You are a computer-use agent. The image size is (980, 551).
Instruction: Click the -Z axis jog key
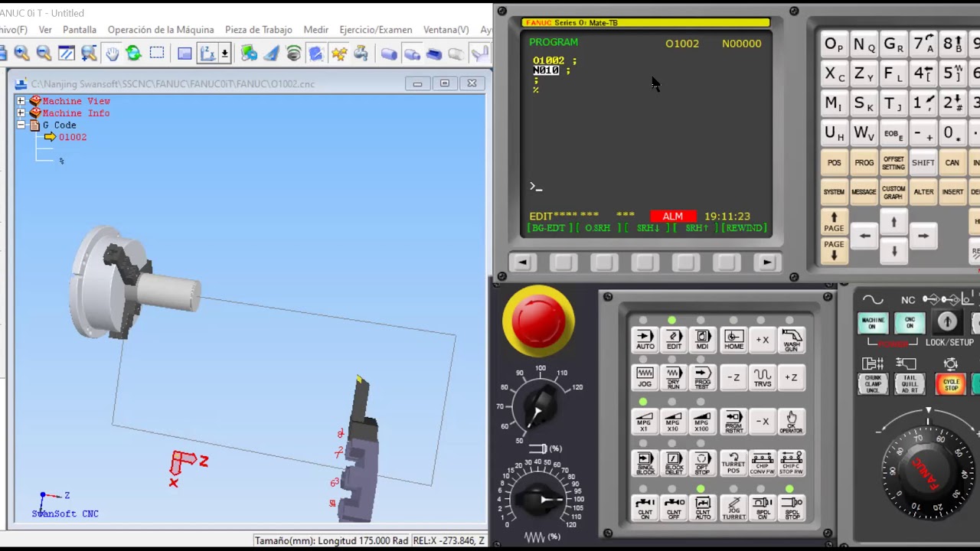coord(733,377)
